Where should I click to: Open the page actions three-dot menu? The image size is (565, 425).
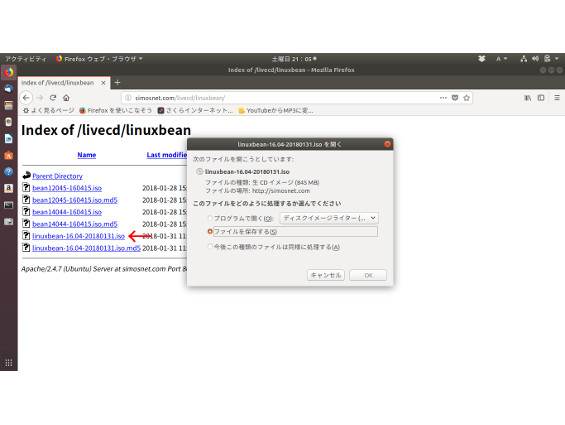[x=443, y=98]
